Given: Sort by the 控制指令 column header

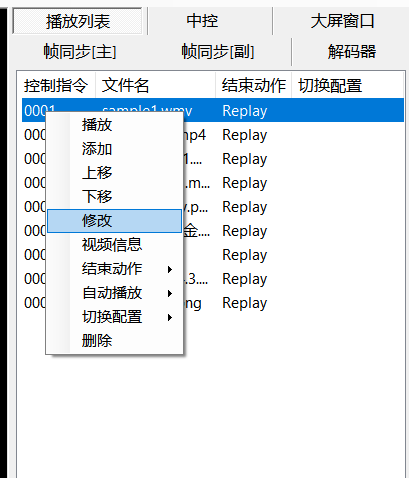Looking at the screenshot, I should 56,85.
